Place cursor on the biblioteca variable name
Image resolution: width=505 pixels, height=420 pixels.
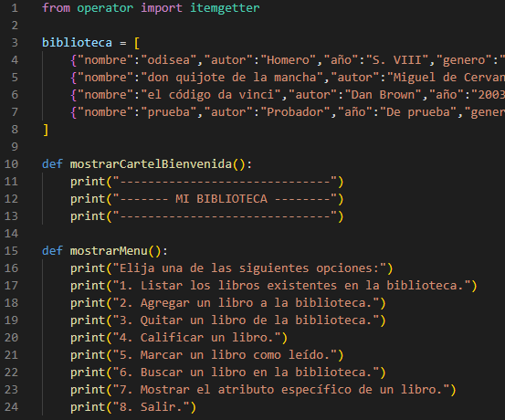coord(77,43)
